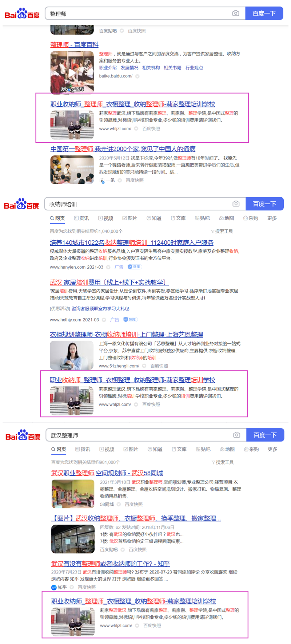Screen dimensions: 291x644
Task: Open thumbnail of 武汉58同城 result
Action: coord(73,494)
